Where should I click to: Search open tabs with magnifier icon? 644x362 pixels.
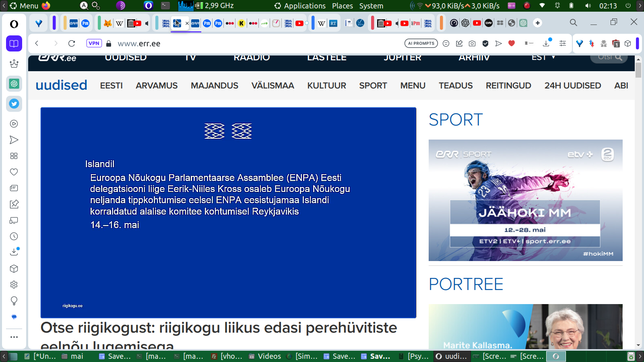click(x=574, y=23)
